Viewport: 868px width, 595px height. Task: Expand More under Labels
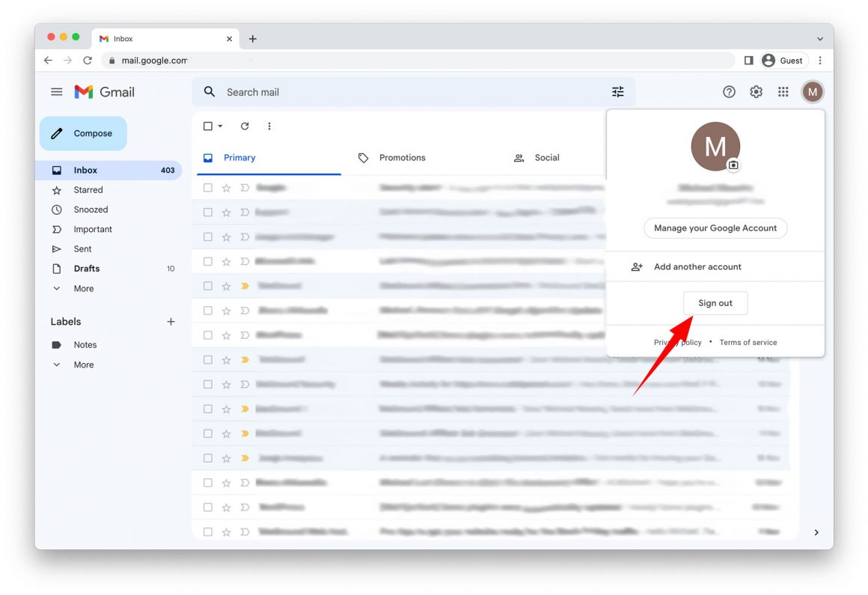coord(82,364)
